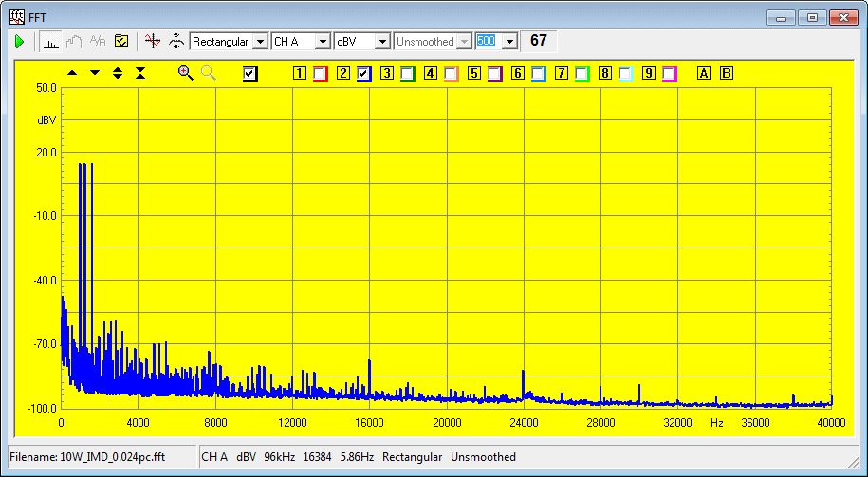
Task: Expand vertical range with up-down arrows icon
Action: [118, 73]
